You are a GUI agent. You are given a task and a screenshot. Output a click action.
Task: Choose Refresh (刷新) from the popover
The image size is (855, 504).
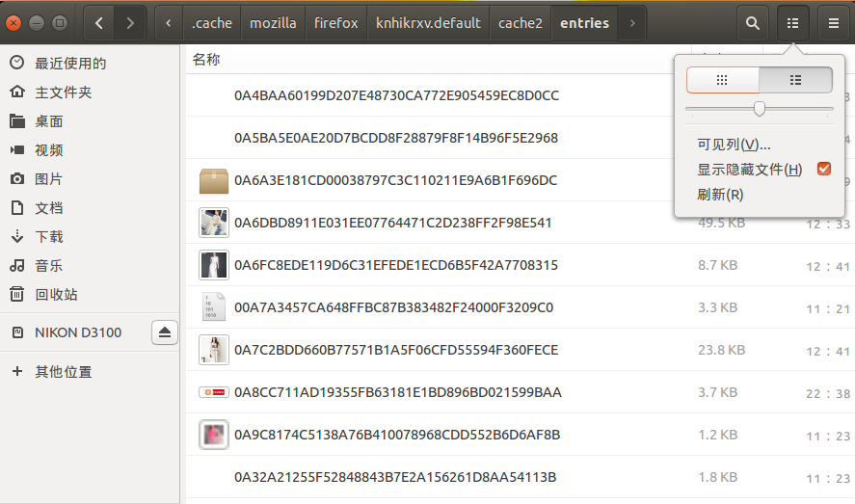coord(720,195)
